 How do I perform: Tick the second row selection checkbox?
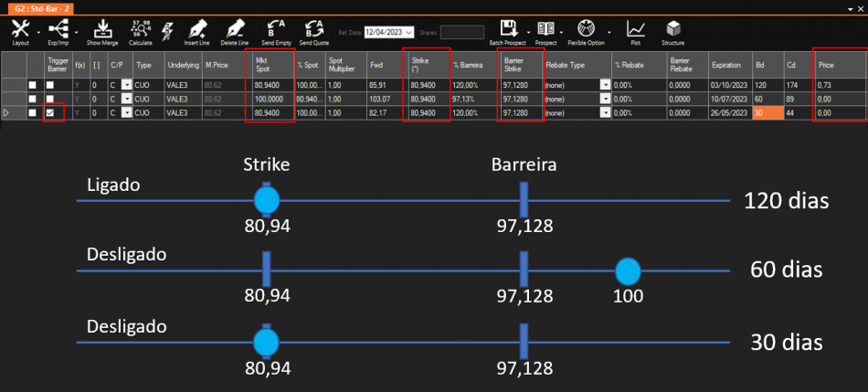(32, 99)
